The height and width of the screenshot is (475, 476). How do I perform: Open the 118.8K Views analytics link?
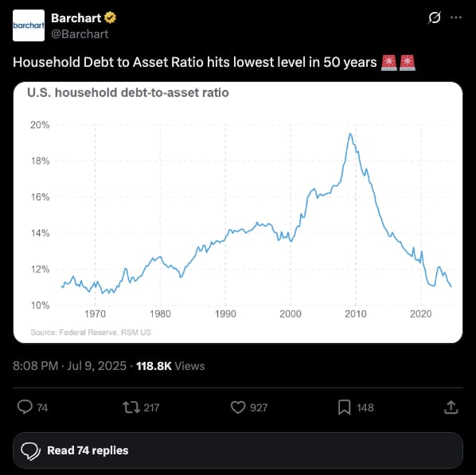[x=170, y=366]
